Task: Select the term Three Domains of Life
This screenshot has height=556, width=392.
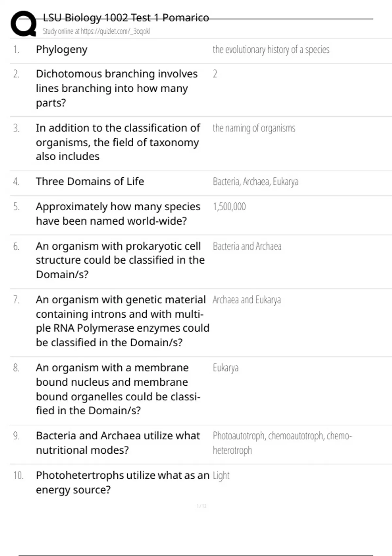Action: coord(90,182)
